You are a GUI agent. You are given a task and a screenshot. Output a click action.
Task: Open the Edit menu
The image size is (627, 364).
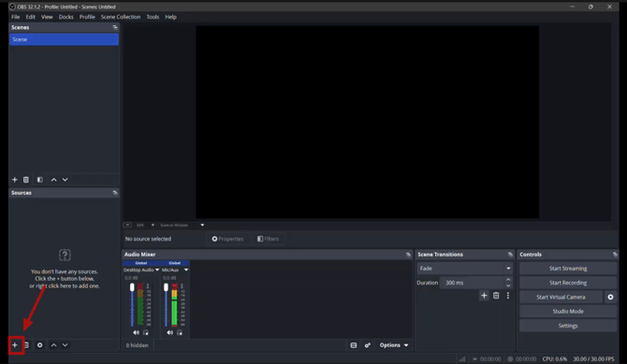click(30, 17)
